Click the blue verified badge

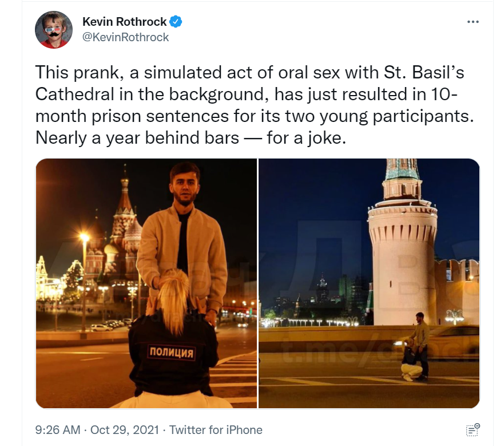(176, 22)
